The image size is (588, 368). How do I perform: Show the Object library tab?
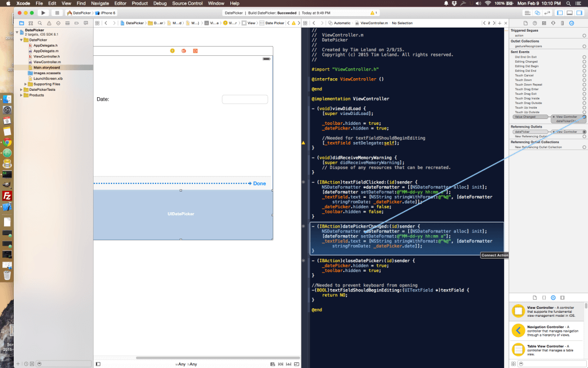[553, 297]
